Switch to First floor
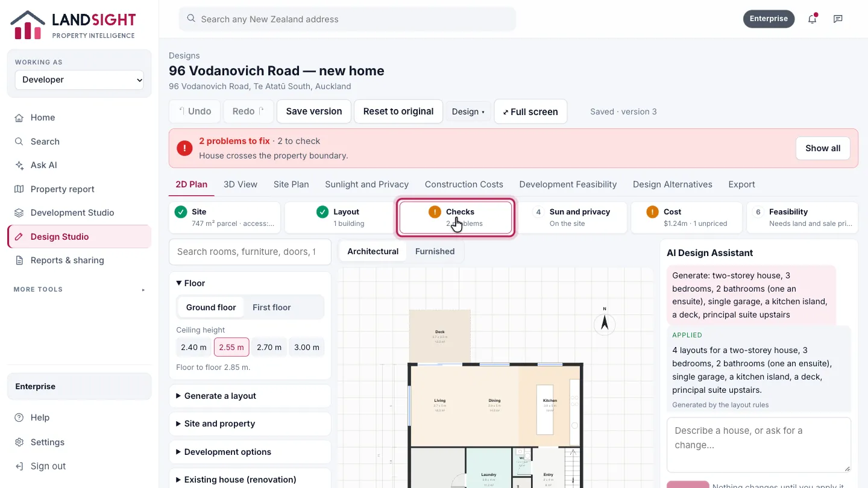868x488 pixels. coord(271,307)
